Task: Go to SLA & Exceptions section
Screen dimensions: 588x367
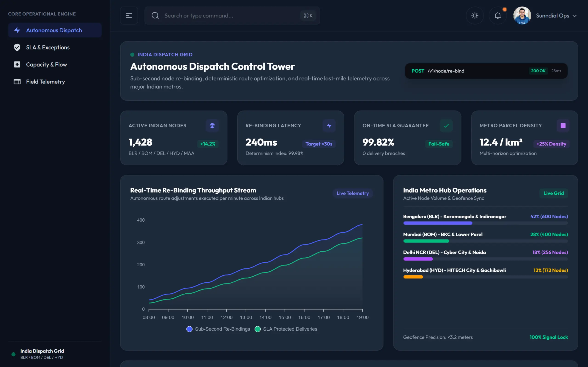Action: 55,47
